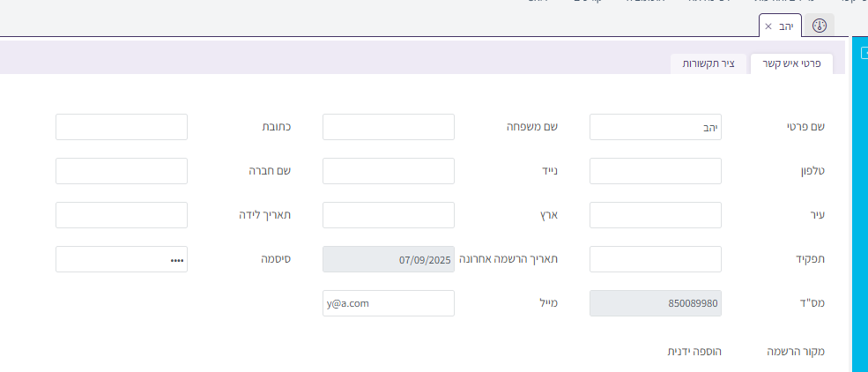868x372 pixels.
Task: Click the שם פרטי field containing יהב
Action: point(655,127)
